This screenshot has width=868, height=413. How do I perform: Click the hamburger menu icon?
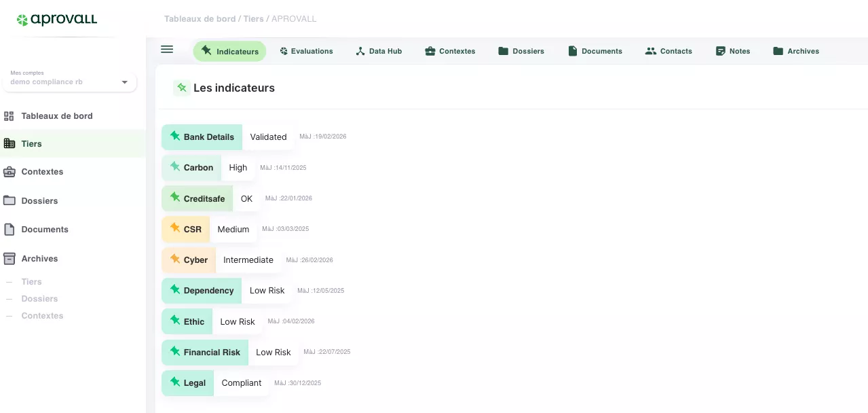(167, 50)
